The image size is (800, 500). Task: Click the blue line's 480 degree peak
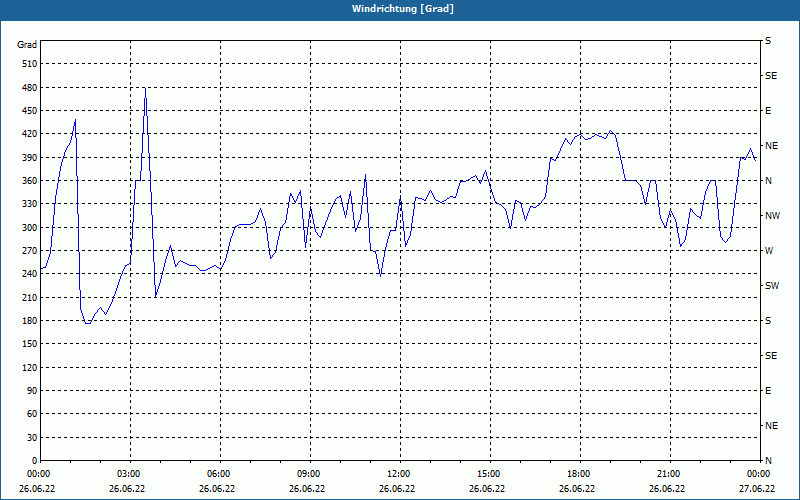click(145, 88)
